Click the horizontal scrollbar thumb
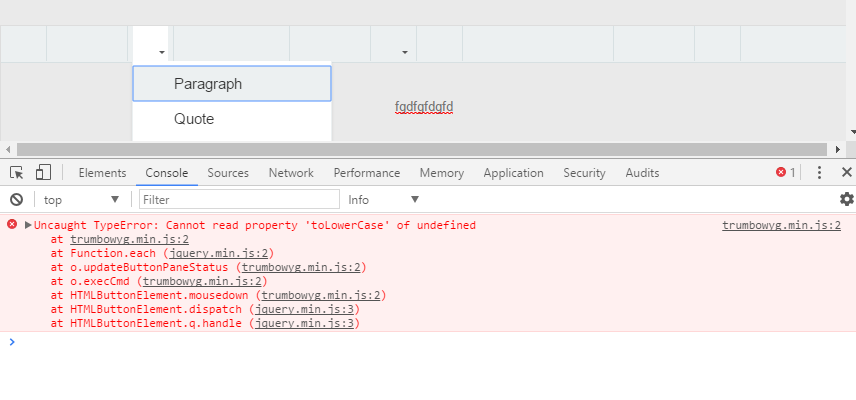 (x=422, y=149)
